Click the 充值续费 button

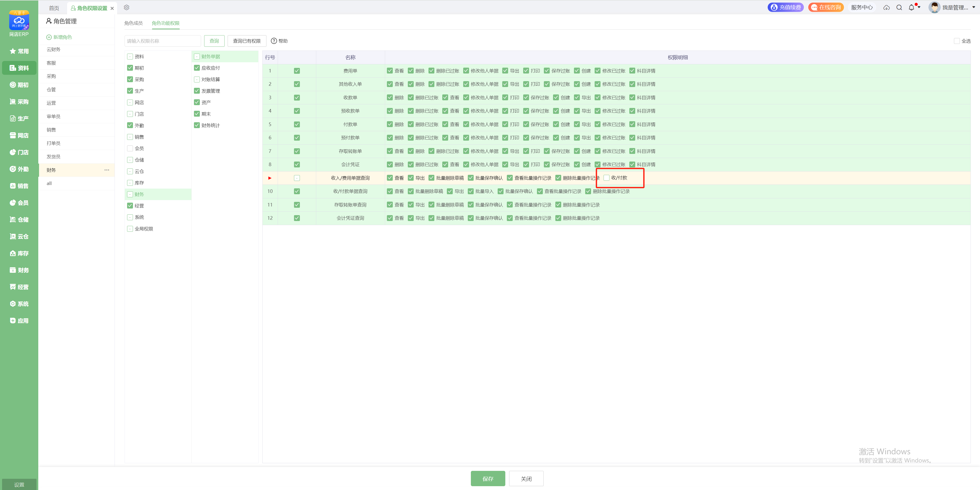(786, 7)
